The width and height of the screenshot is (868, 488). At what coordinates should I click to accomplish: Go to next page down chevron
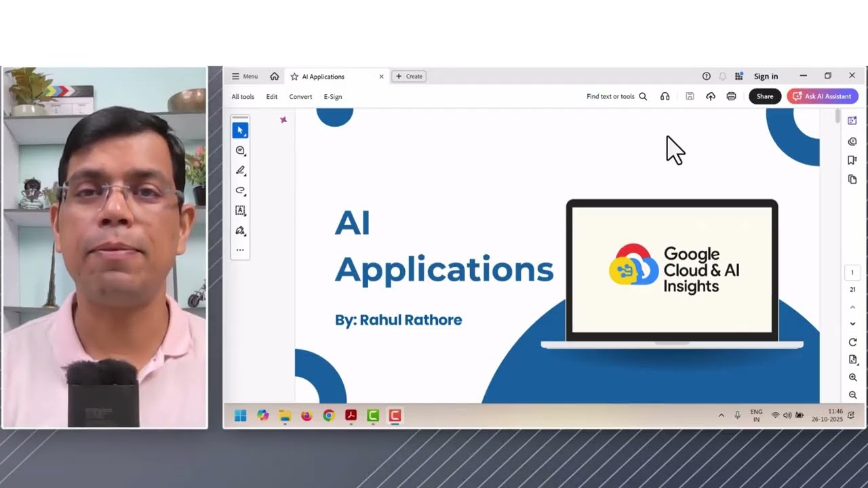click(x=852, y=324)
